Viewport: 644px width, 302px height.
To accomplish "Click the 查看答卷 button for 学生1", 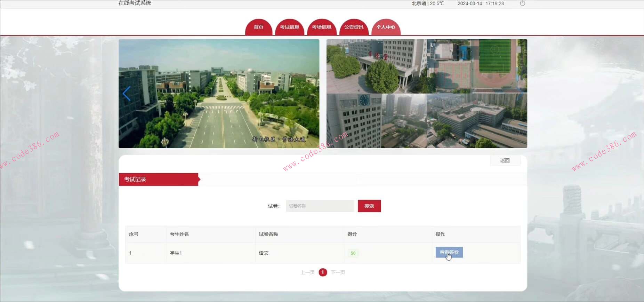I will 449,253.
